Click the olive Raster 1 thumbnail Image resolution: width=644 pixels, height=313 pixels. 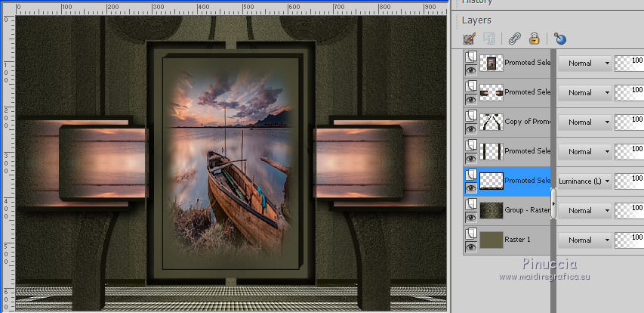(491, 240)
